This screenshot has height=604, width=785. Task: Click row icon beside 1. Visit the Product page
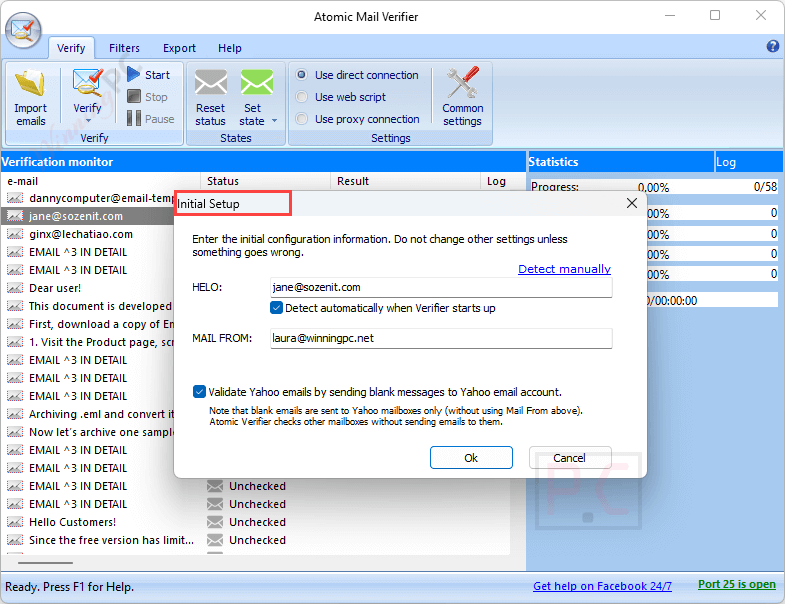point(15,343)
